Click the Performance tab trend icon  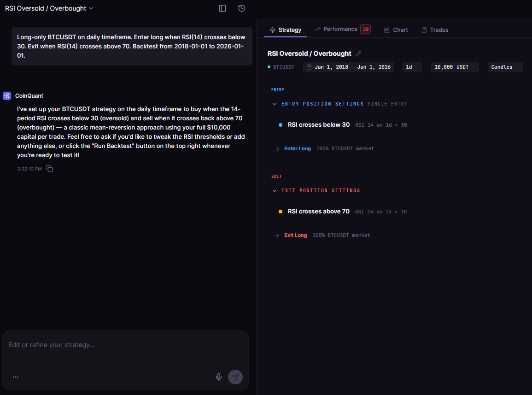(317, 29)
